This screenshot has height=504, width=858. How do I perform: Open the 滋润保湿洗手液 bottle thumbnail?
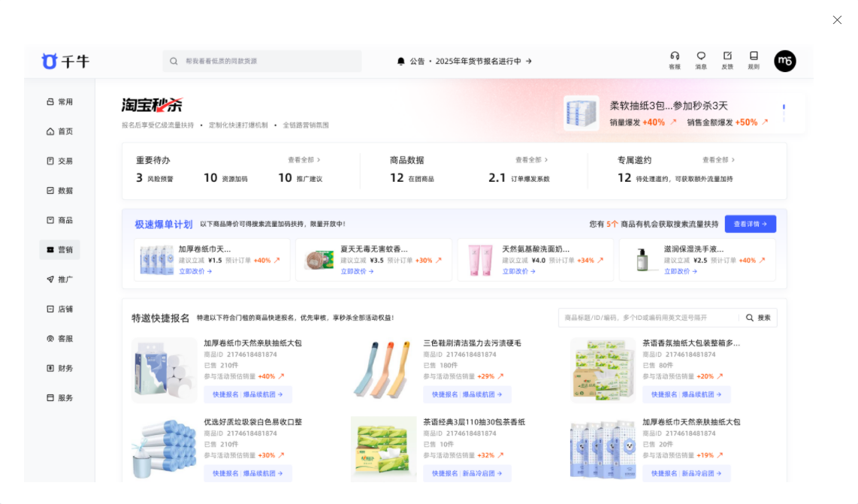coord(642,259)
